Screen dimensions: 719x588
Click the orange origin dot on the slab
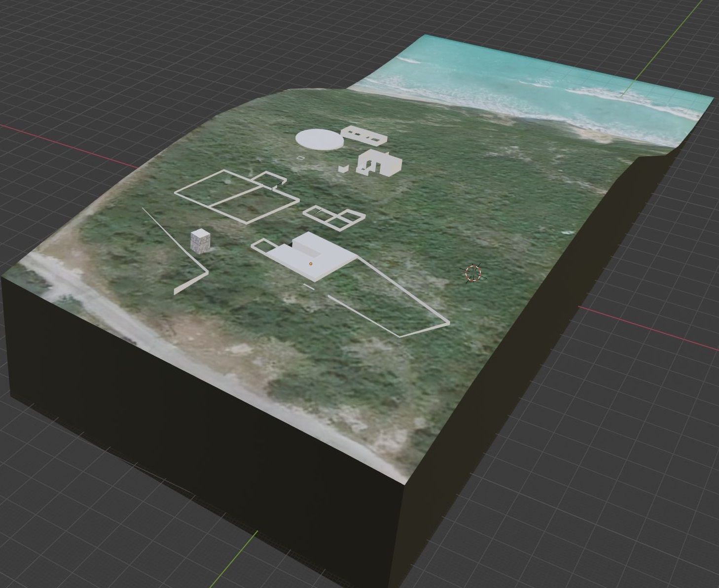point(311,264)
